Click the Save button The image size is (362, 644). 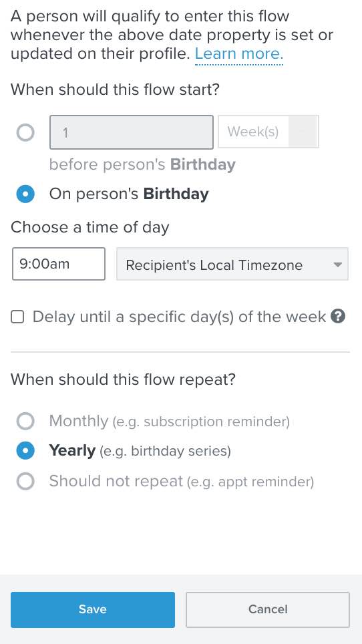tap(93, 609)
